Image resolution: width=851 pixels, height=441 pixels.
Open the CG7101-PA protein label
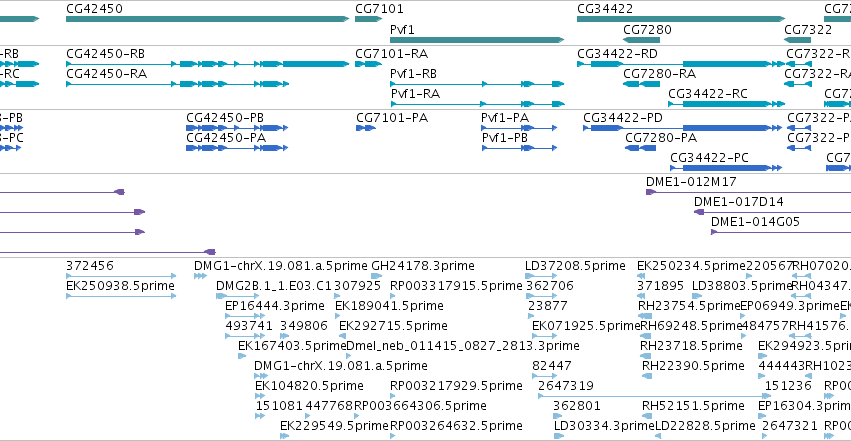[392, 118]
